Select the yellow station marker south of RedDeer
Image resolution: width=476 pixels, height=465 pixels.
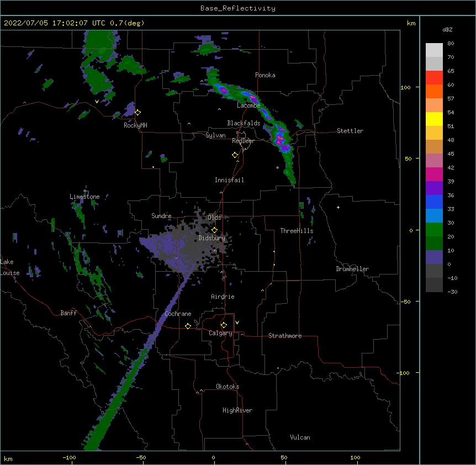click(x=235, y=155)
